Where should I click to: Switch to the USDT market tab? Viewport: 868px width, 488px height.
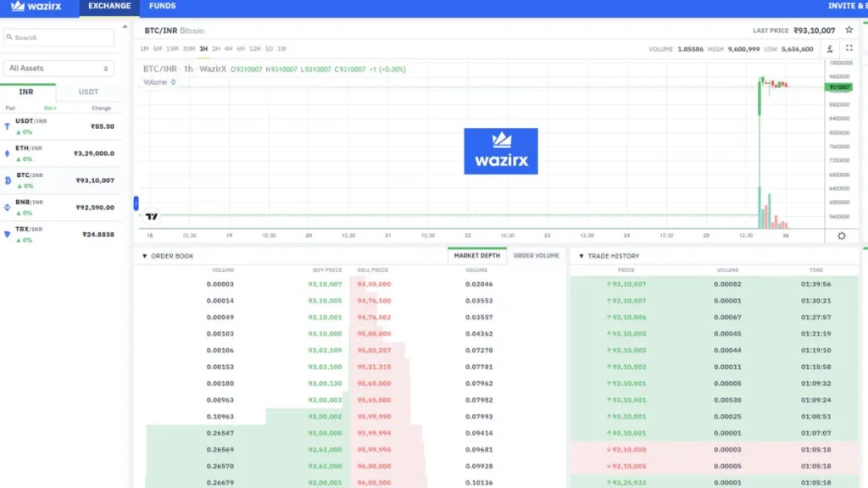88,91
